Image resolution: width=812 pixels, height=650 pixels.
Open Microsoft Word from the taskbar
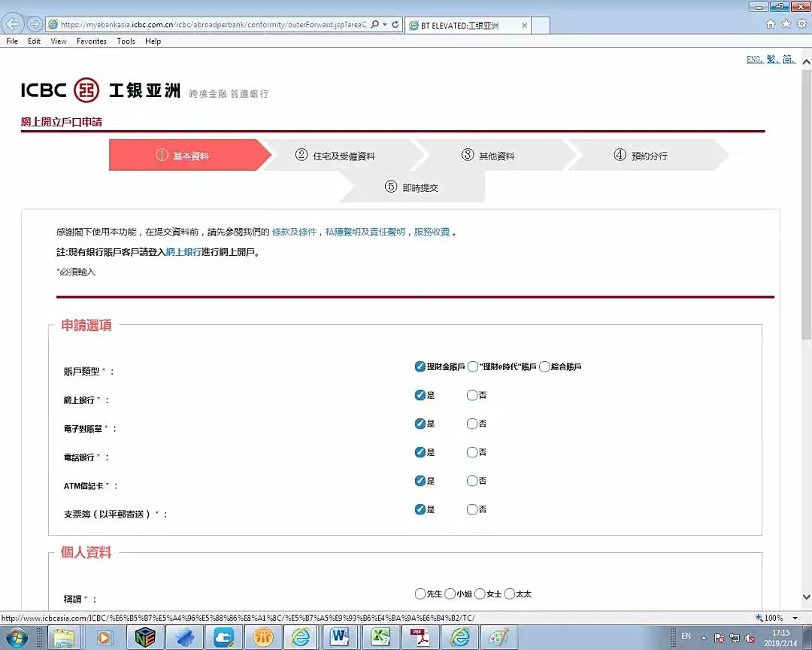click(340, 636)
